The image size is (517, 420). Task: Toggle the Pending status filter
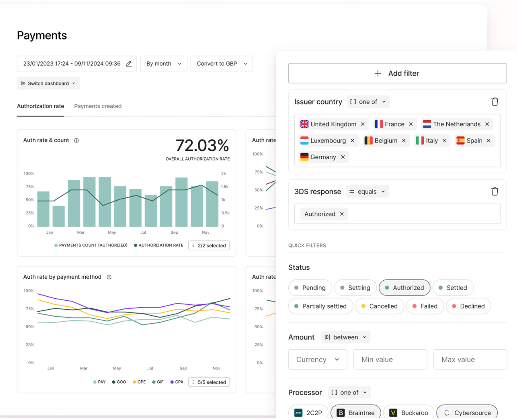[310, 288]
